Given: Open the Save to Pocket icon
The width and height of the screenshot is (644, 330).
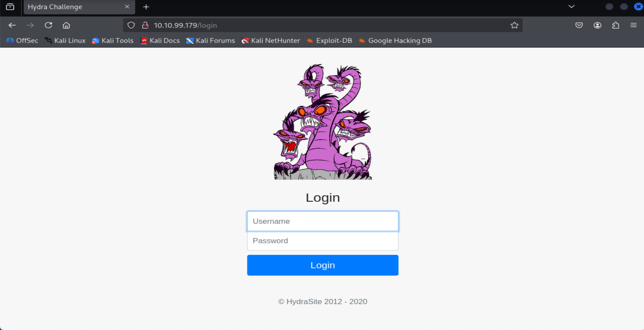Looking at the screenshot, I should click(579, 25).
